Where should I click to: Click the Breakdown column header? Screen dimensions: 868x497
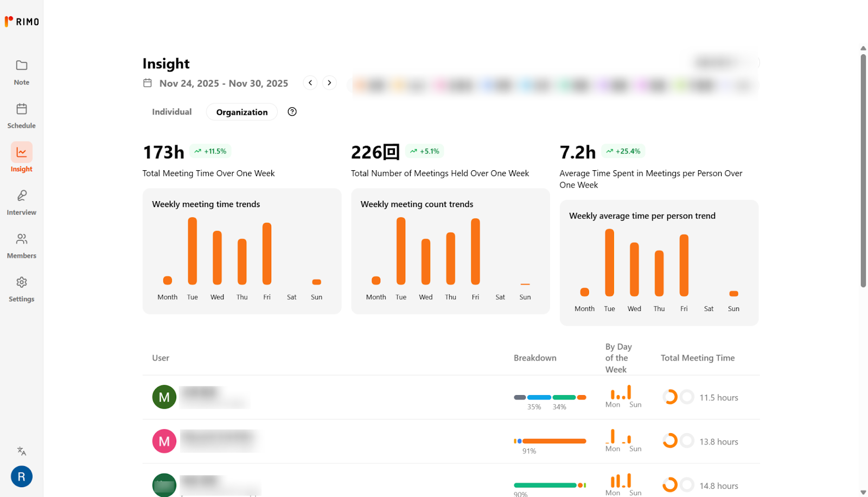[x=535, y=358]
